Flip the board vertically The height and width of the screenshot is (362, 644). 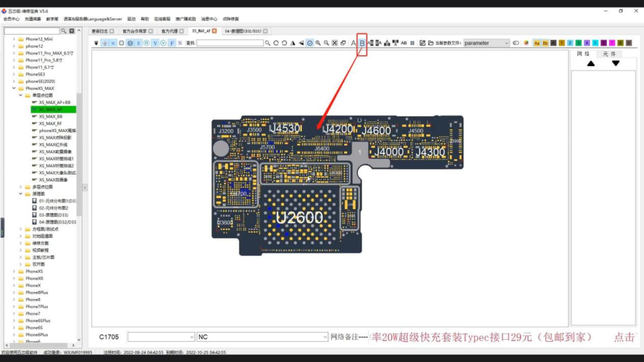point(301,43)
